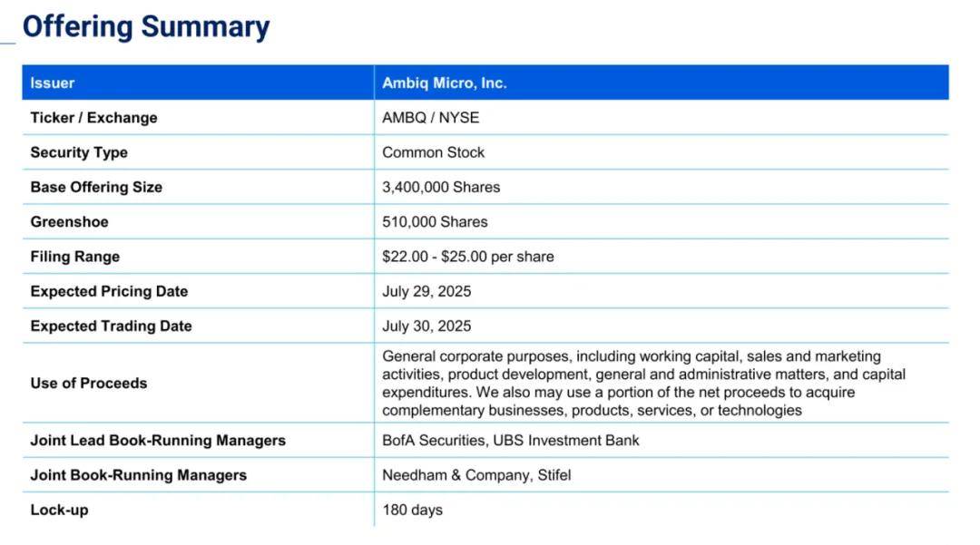
Task: Click the July 30, 2025 trading date
Action: pyautogui.click(x=426, y=326)
